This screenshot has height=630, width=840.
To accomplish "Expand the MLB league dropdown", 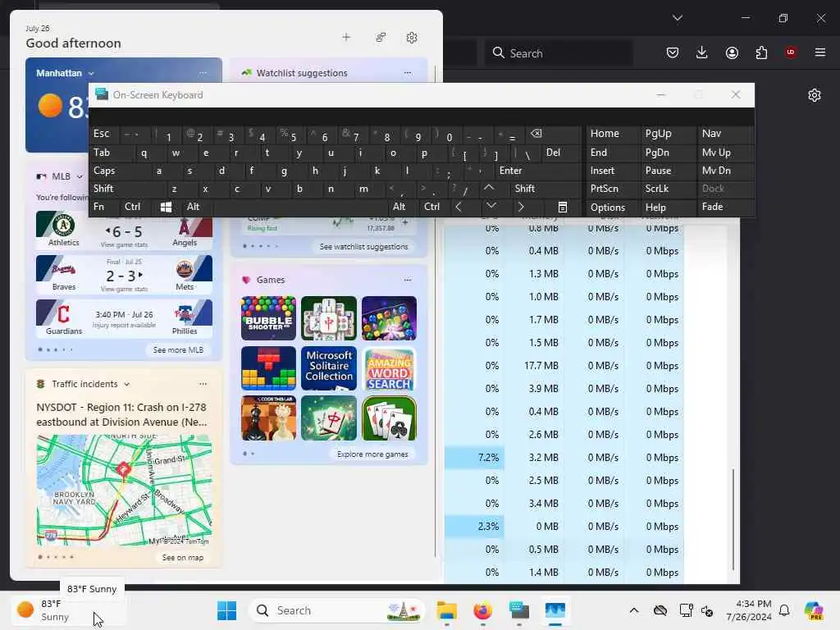I will pyautogui.click(x=80, y=176).
